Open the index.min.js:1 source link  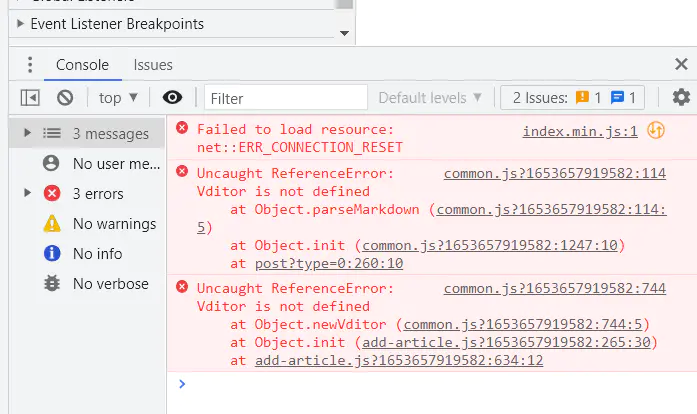coord(580,131)
